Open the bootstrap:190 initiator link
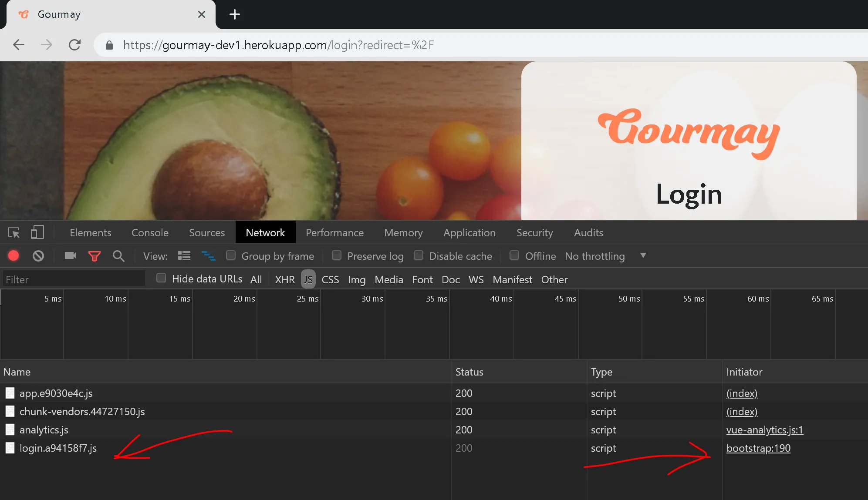This screenshot has width=868, height=500. [x=758, y=448]
